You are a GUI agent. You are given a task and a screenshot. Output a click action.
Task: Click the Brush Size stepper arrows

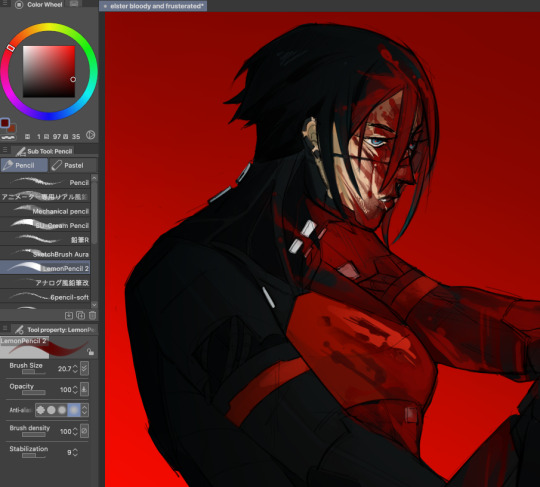tap(75, 369)
